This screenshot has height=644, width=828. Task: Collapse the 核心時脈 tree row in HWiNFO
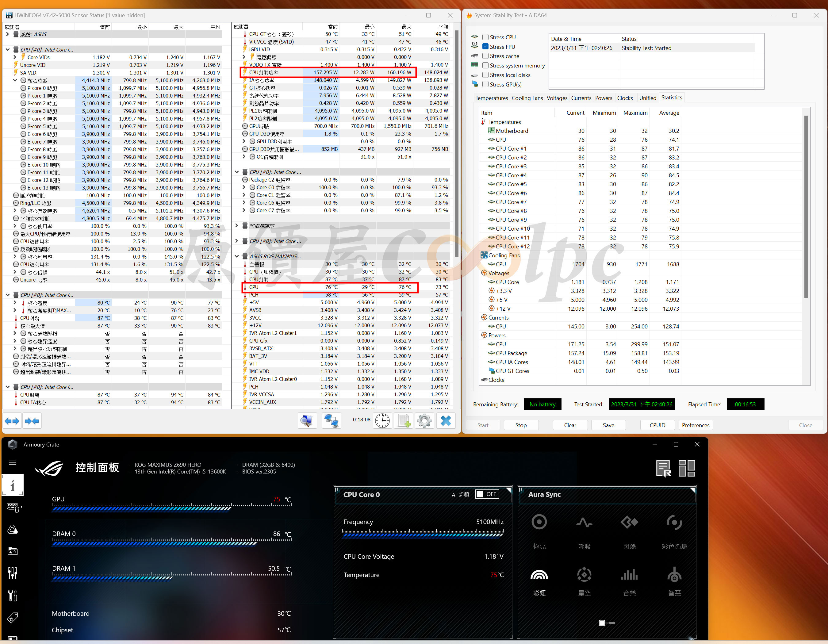(15, 80)
